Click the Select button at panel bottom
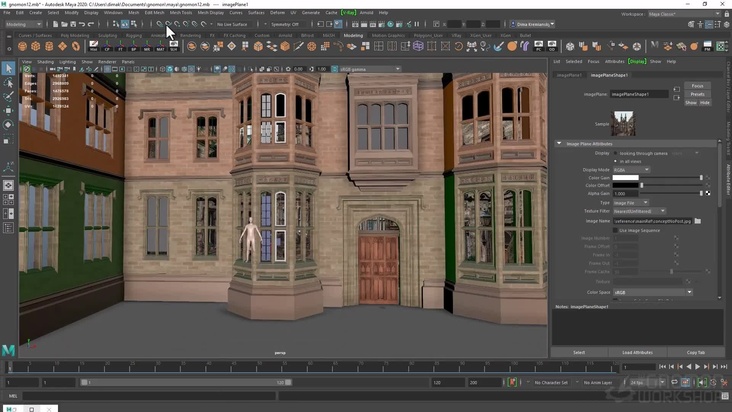 tap(579, 352)
